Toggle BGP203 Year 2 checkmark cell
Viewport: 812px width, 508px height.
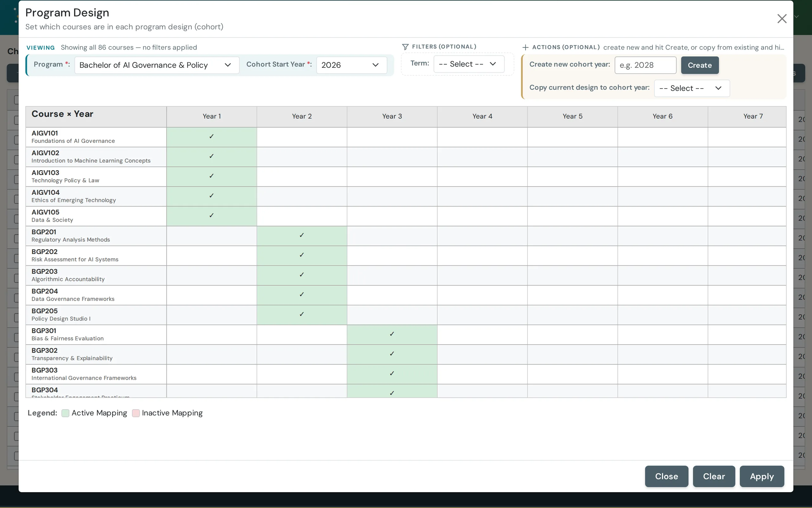click(x=302, y=275)
